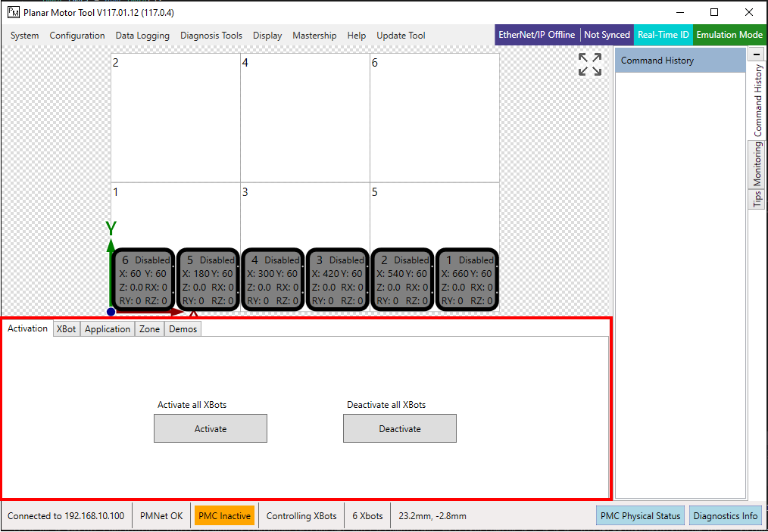The height and width of the screenshot is (532, 768).
Task: Click the Controlling XBots status item
Action: 301,515
